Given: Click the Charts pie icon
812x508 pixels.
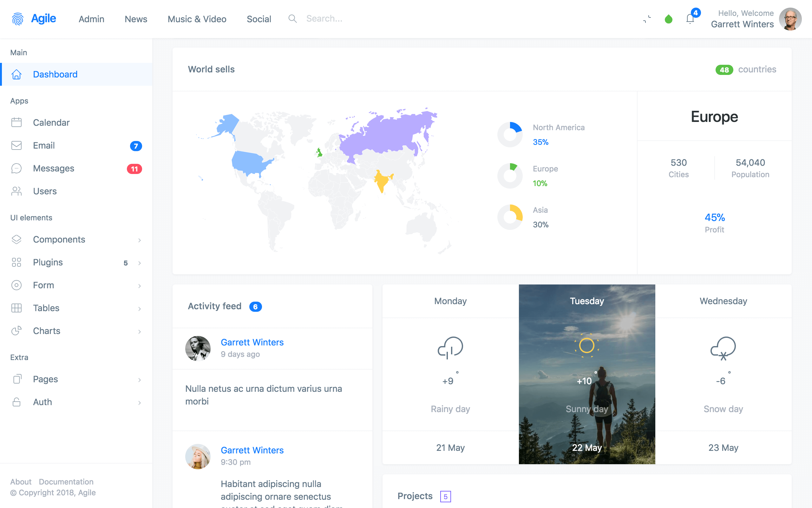Looking at the screenshot, I should tap(16, 331).
